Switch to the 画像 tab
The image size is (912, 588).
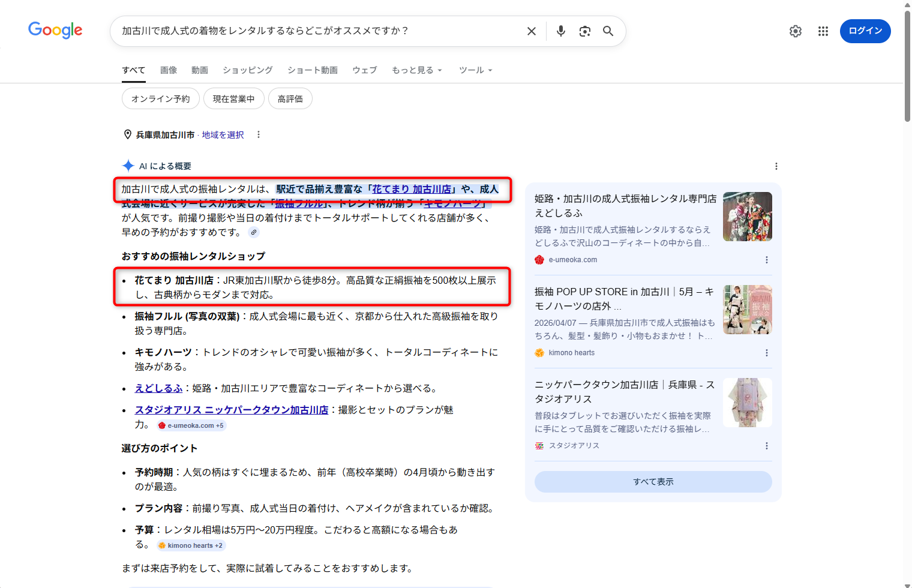point(169,70)
